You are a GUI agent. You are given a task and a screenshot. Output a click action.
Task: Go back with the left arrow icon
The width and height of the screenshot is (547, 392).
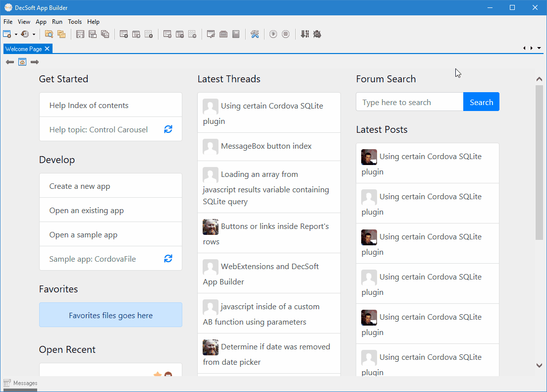click(10, 62)
